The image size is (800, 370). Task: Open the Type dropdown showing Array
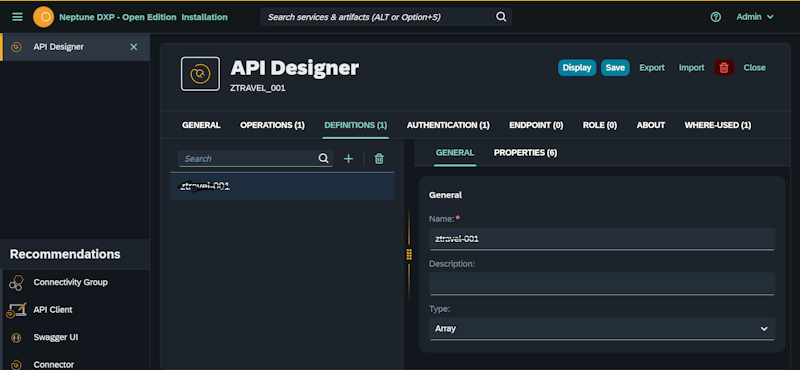602,329
